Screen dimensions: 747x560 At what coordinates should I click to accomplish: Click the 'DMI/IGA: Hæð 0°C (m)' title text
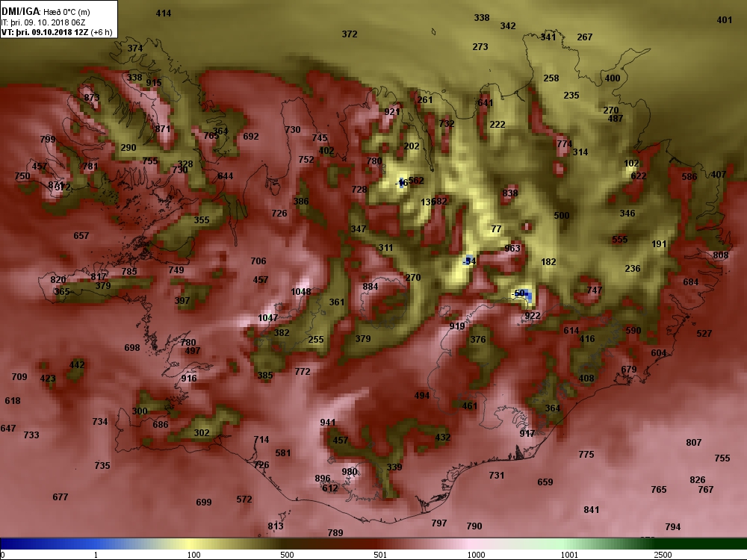(46, 11)
